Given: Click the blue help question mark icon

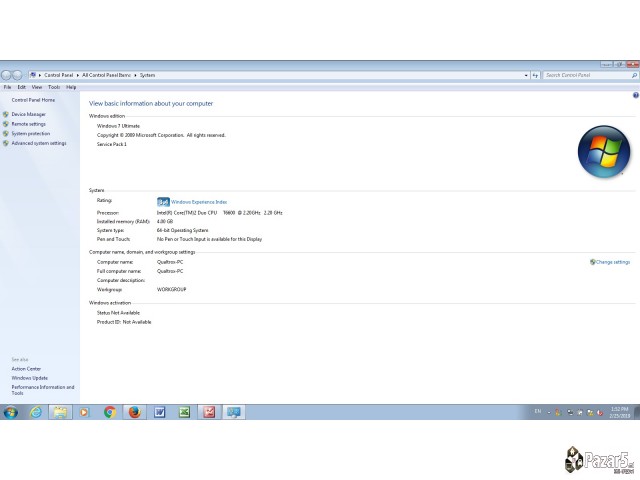Looking at the screenshot, I should (x=635, y=95).
